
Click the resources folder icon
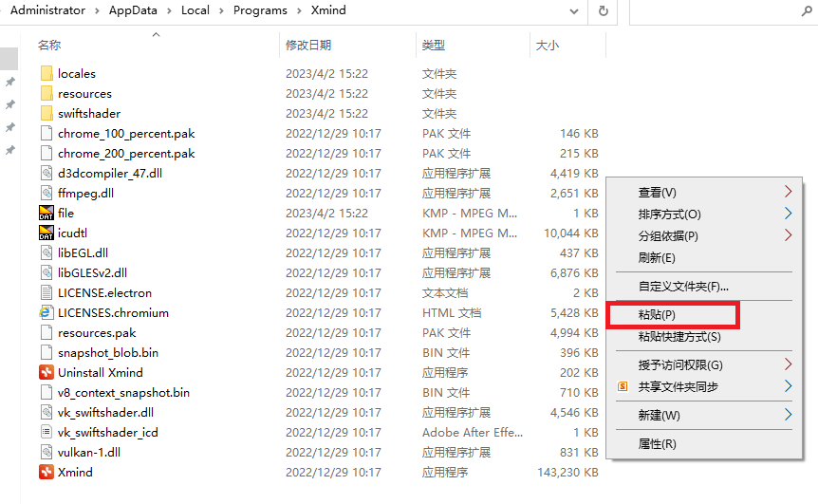(46, 93)
